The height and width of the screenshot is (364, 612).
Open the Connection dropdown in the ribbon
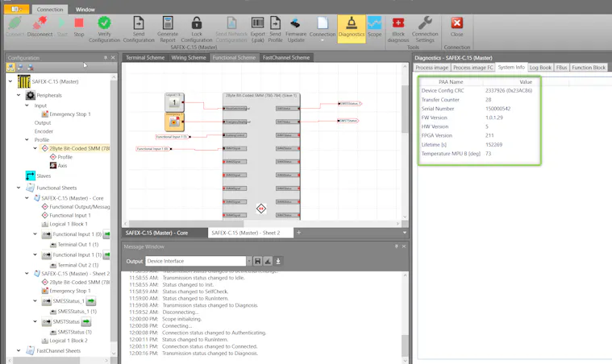pos(323,28)
